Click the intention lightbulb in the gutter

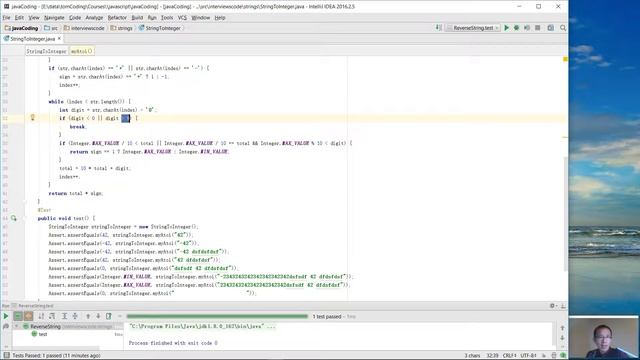(33, 118)
